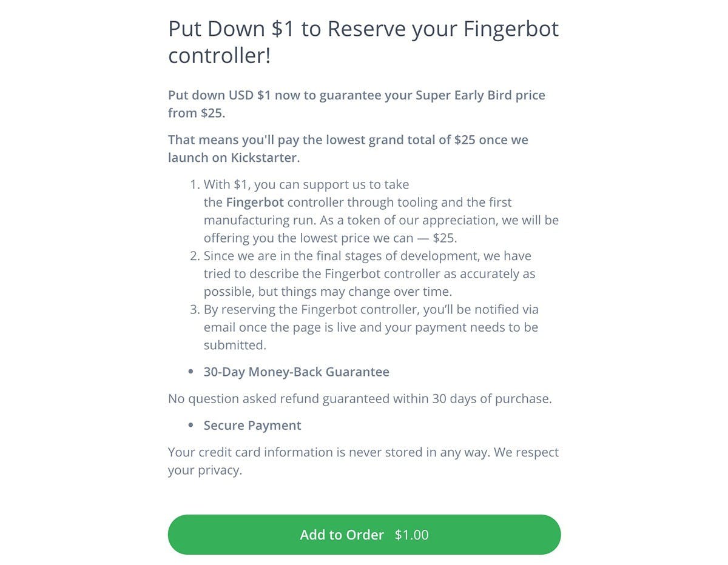Click the "That means you'll pay" paragraph

point(348,139)
